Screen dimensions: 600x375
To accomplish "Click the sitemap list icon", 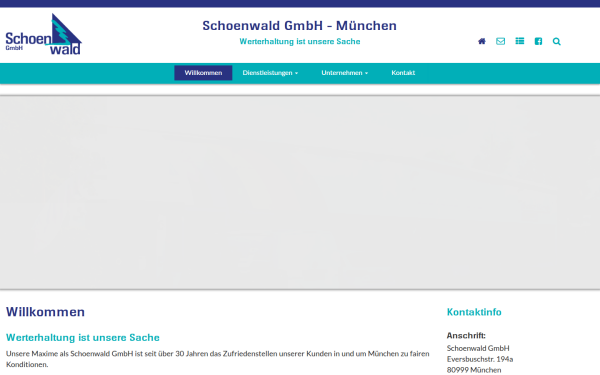I will click(x=520, y=41).
